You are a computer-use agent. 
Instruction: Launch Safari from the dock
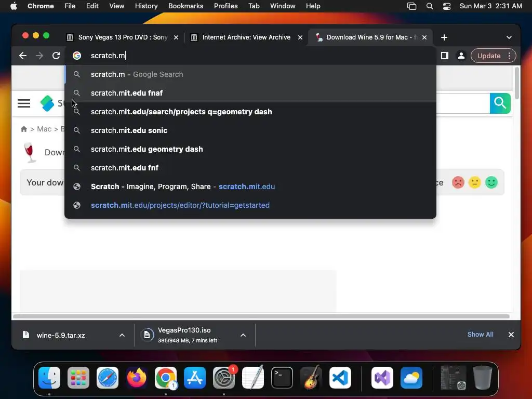coord(108,378)
